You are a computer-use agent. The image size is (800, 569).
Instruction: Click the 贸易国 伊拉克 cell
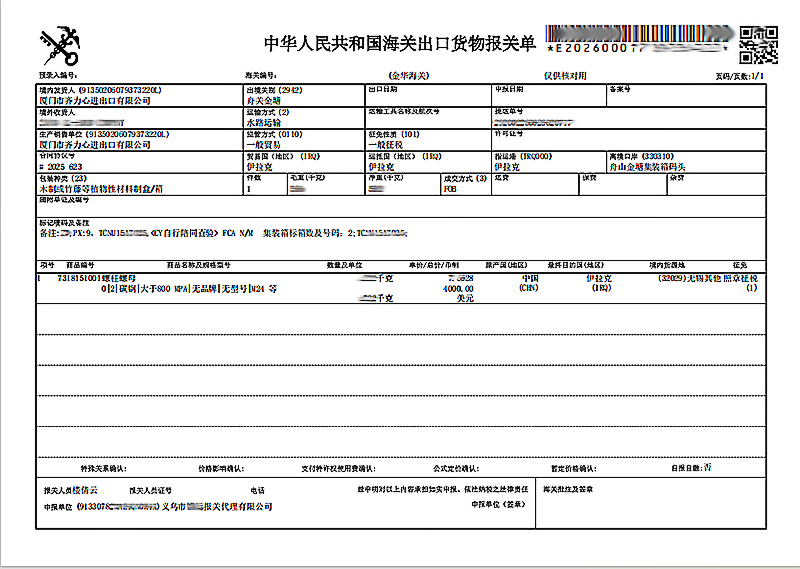click(304, 162)
